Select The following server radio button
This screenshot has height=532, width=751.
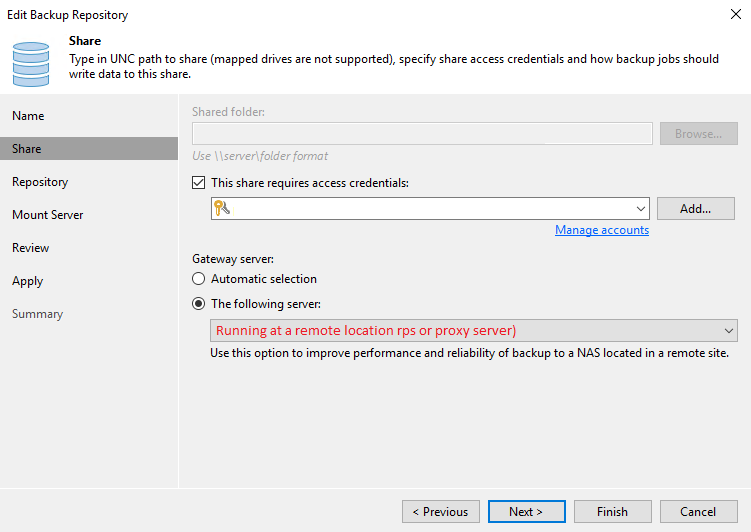[198, 304]
